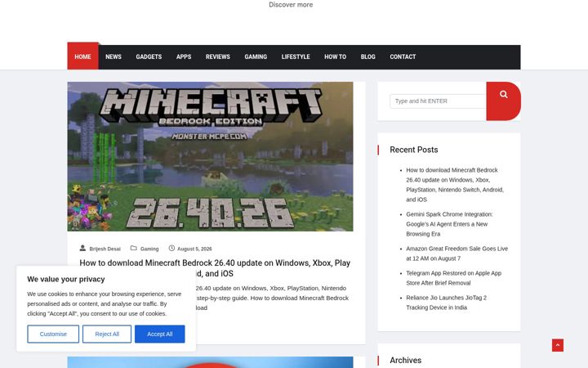Image resolution: width=588 pixels, height=368 pixels.
Task: Open recent post Reliance Jio Launches JioTag 2
Action: coord(446,303)
